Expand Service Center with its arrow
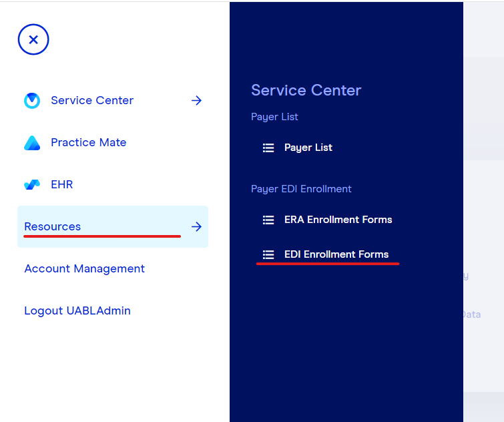This screenshot has width=504, height=422. (196, 101)
